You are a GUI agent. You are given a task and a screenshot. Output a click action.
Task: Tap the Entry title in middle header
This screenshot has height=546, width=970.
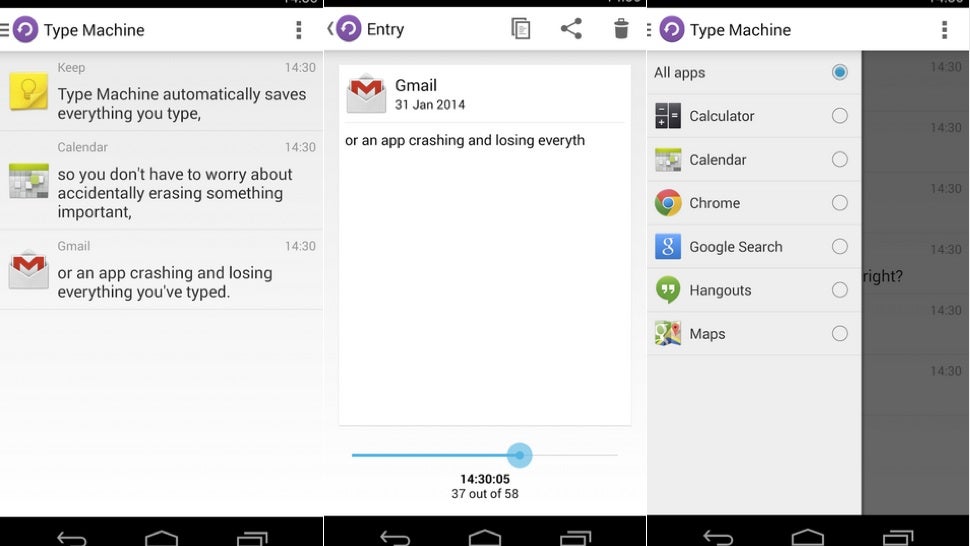(x=385, y=29)
